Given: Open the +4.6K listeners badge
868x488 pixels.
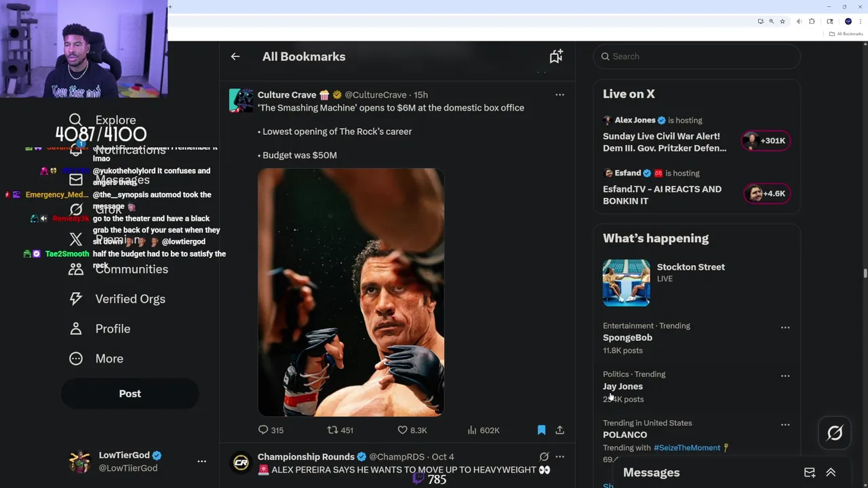Looking at the screenshot, I should click(767, 194).
